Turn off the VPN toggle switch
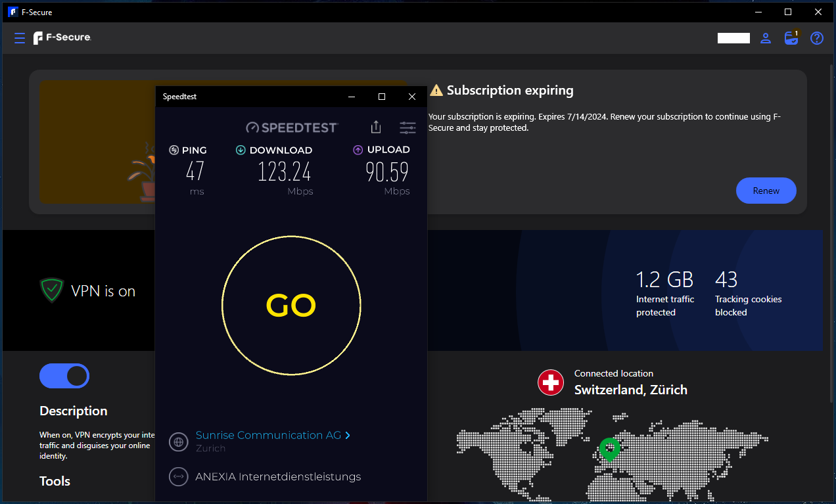 [x=64, y=376]
